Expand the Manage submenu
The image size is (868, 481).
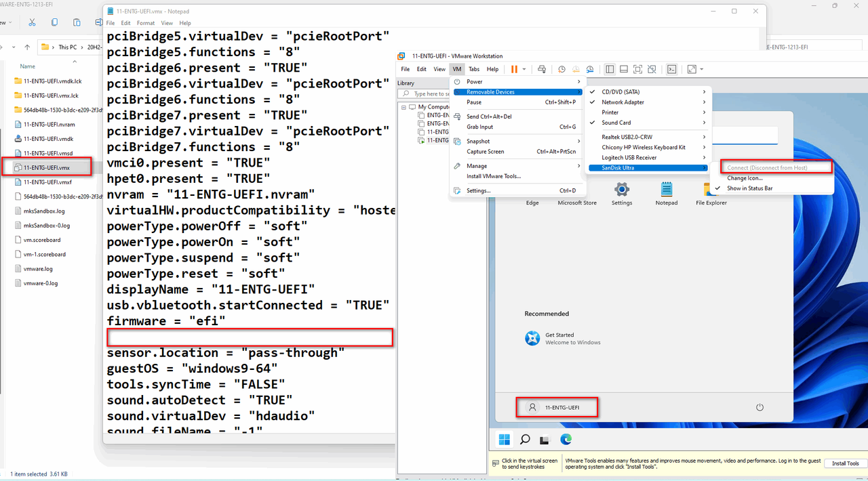pos(517,166)
